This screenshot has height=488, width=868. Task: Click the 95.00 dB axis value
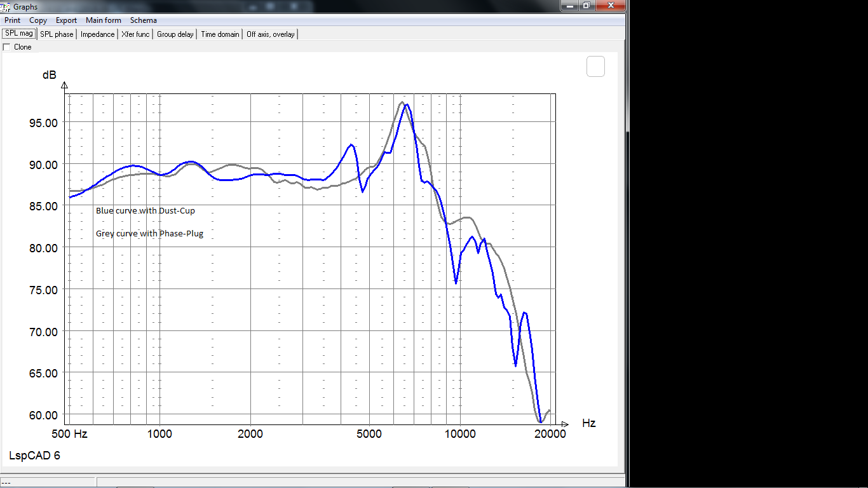(x=43, y=123)
